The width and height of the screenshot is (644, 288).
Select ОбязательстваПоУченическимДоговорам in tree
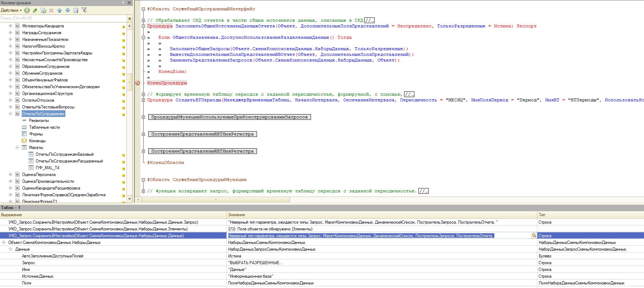click(61, 87)
